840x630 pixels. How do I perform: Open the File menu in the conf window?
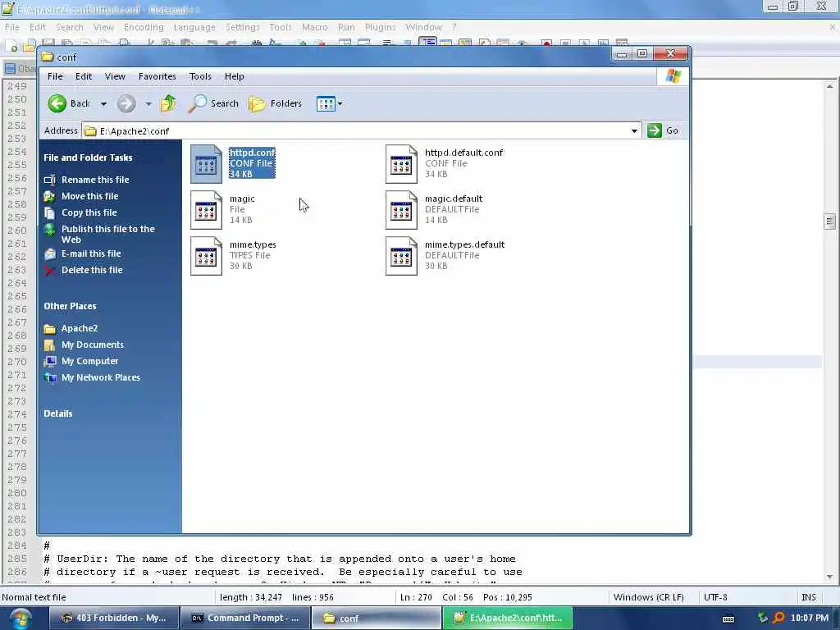[55, 76]
